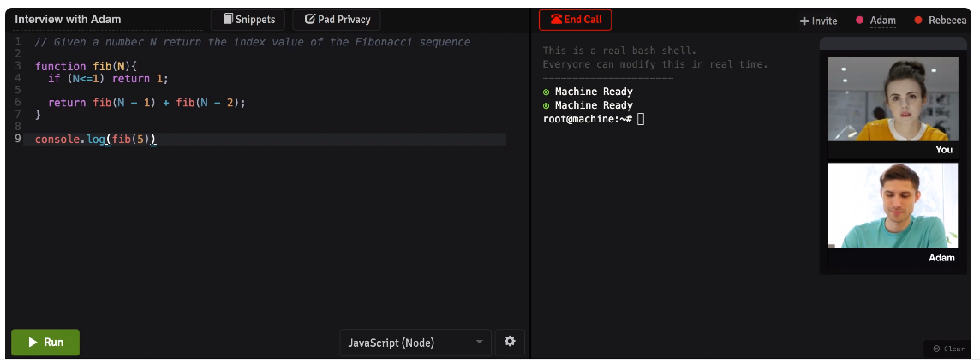Expand language list with dropdown arrow
Viewport: 980px width, 364px height.
click(x=480, y=342)
